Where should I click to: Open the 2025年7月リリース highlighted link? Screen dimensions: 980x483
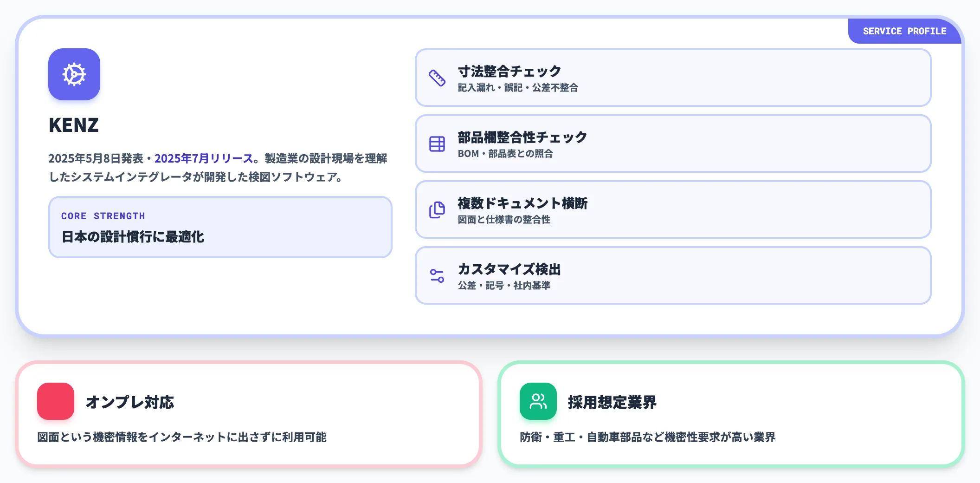click(x=204, y=158)
